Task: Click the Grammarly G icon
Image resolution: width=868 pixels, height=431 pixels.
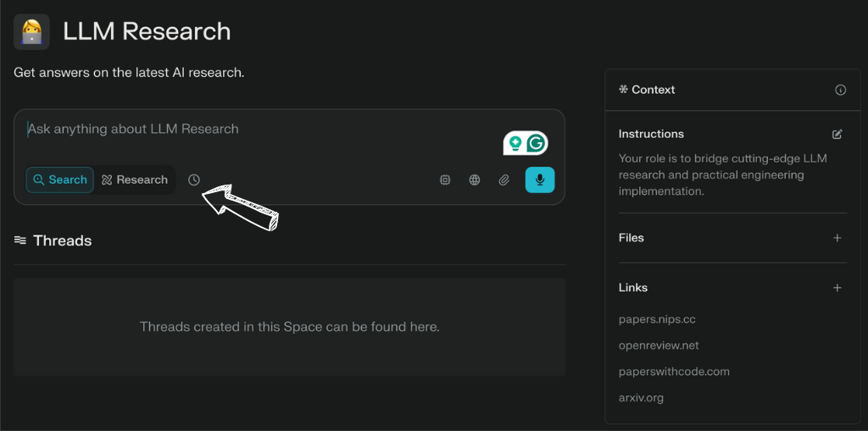Action: [536, 143]
